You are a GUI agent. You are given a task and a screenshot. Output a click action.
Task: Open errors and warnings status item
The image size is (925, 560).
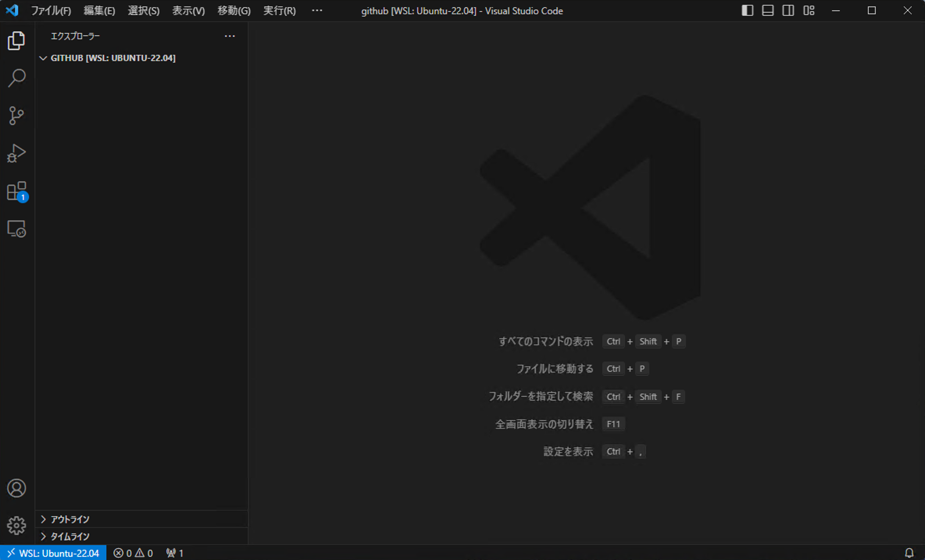click(133, 553)
